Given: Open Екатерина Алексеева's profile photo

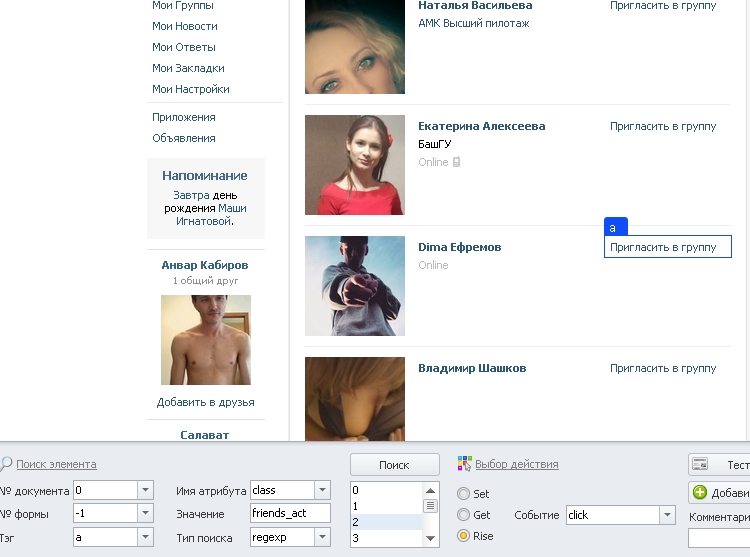Looking at the screenshot, I should (355, 165).
